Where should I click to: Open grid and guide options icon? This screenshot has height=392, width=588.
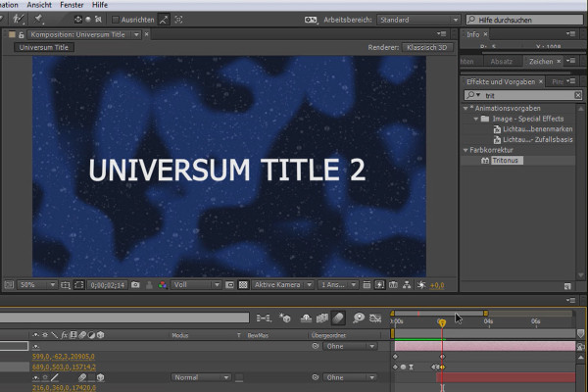pyautogui.click(x=66, y=285)
